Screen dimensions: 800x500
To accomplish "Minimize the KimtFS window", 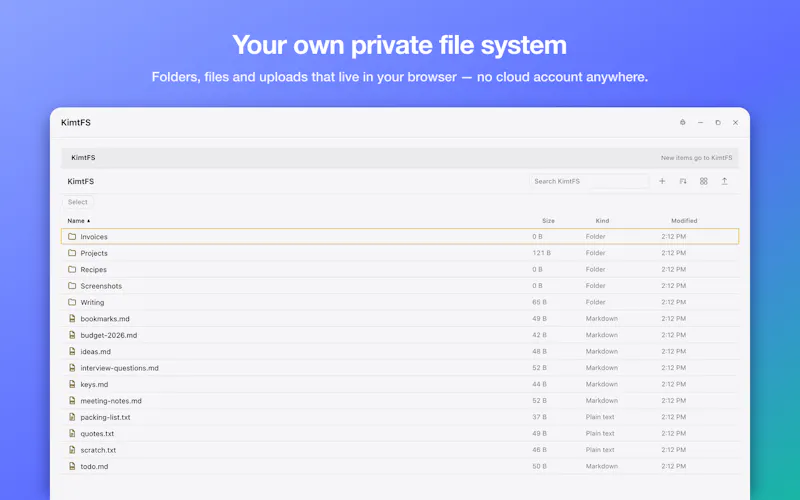I will [x=700, y=122].
